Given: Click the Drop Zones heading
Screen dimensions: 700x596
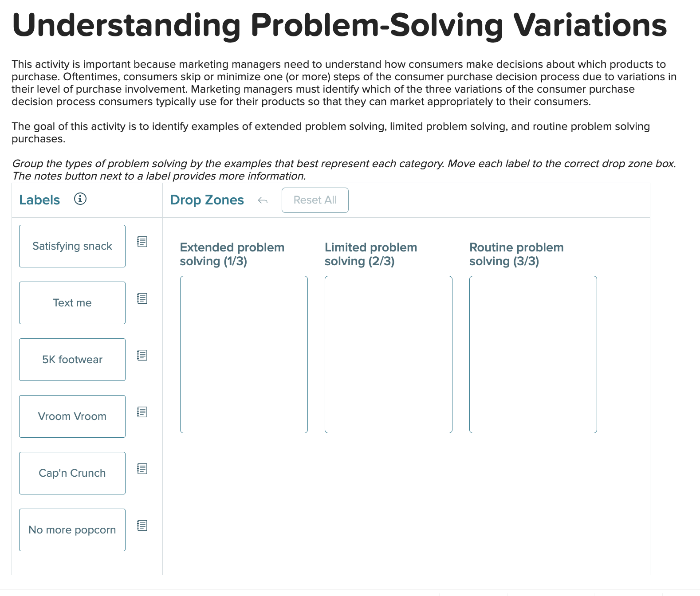Looking at the screenshot, I should click(x=207, y=200).
